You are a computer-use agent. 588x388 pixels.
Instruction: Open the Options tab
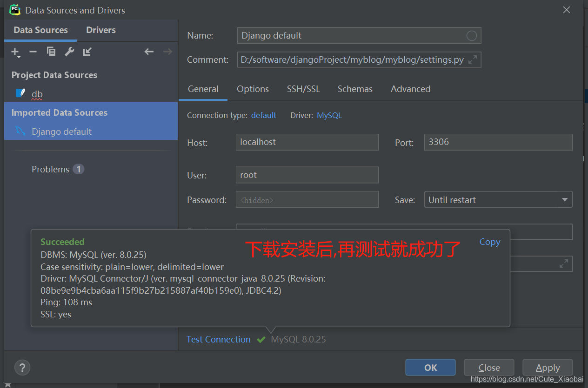pos(253,89)
